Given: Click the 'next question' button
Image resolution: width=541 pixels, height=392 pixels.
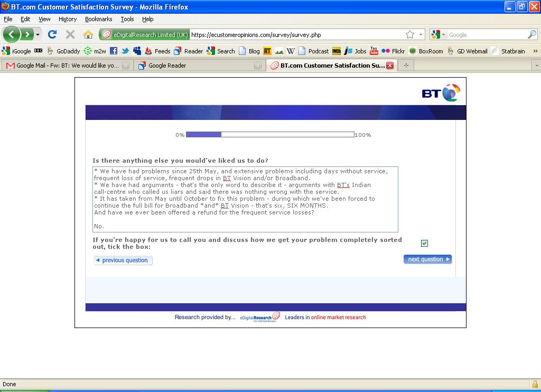Looking at the screenshot, I should coord(427,259).
